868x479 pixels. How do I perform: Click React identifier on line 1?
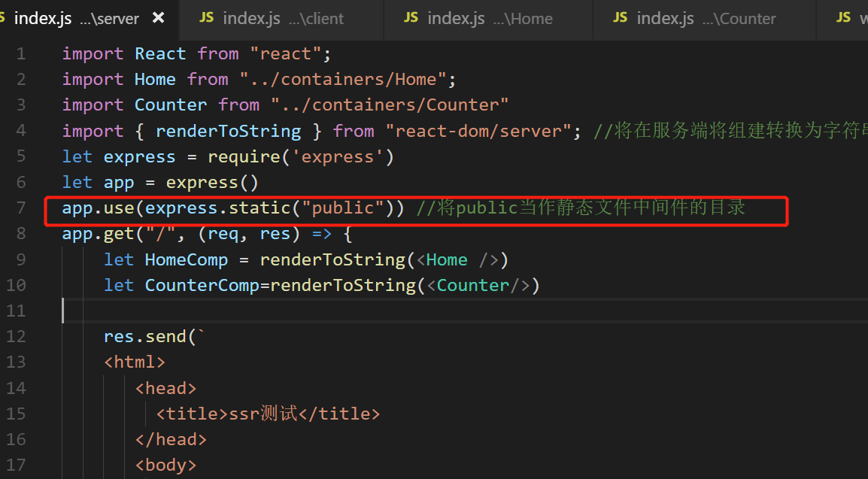[160, 53]
